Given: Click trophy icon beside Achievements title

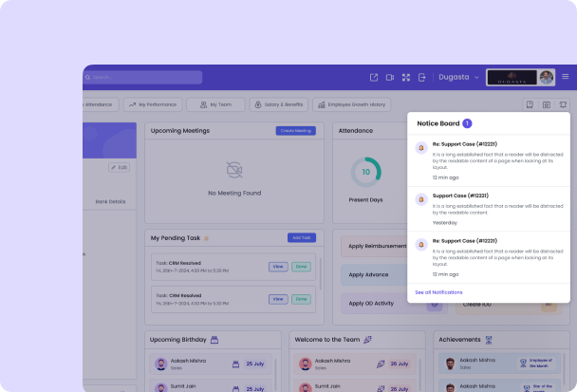Looking at the screenshot, I should [489, 340].
